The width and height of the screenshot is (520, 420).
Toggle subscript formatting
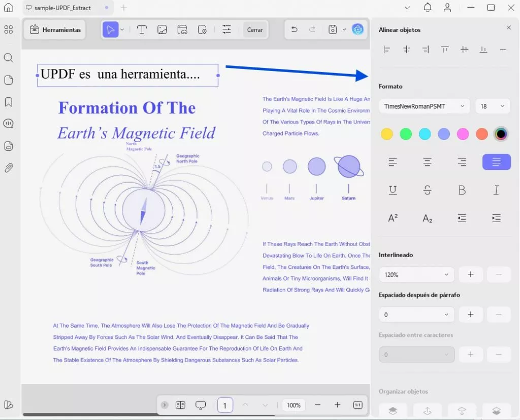coord(428,218)
